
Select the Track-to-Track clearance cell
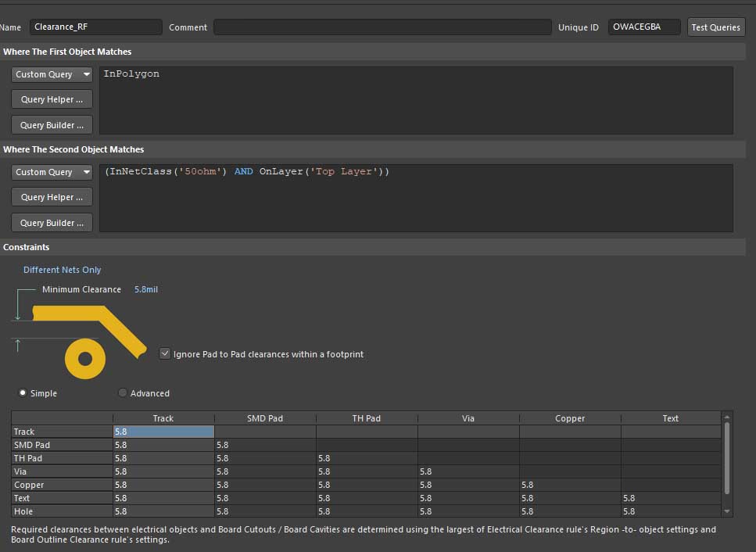163,432
